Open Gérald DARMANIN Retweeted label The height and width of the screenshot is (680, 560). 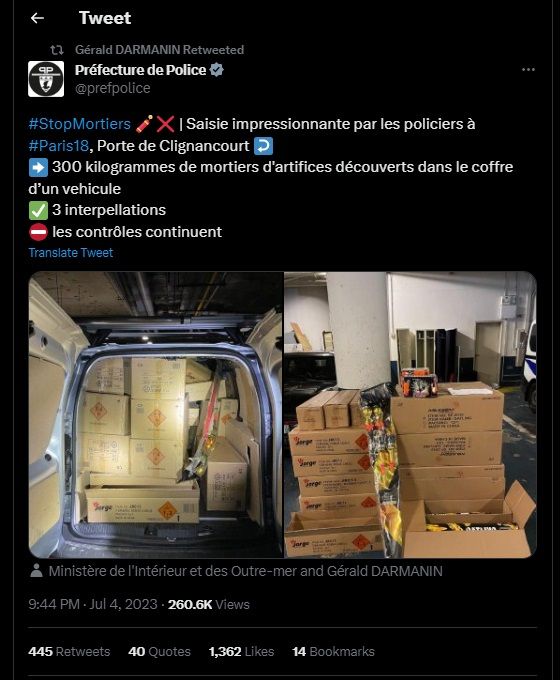pos(159,50)
